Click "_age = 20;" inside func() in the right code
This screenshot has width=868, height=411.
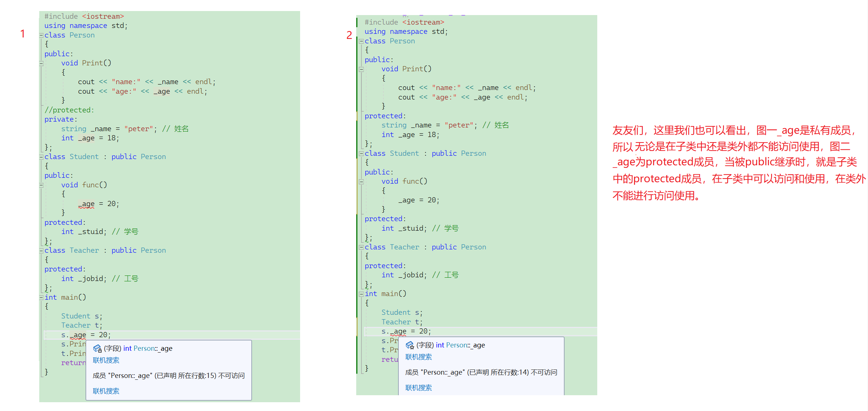click(x=419, y=200)
